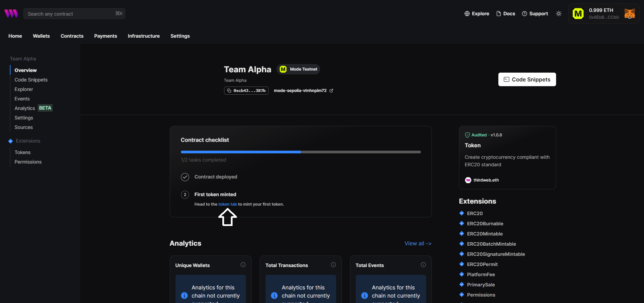
Task: Open the Support link
Action: [535, 14]
